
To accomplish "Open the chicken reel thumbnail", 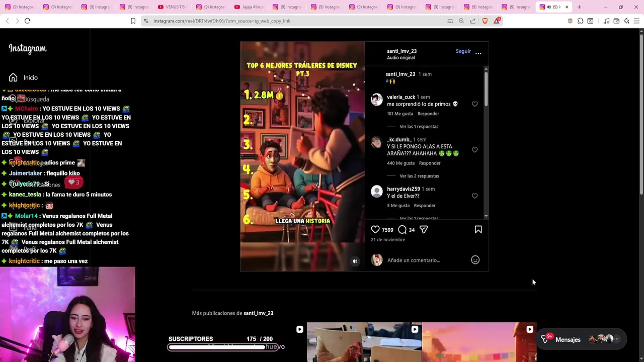I will [364, 342].
